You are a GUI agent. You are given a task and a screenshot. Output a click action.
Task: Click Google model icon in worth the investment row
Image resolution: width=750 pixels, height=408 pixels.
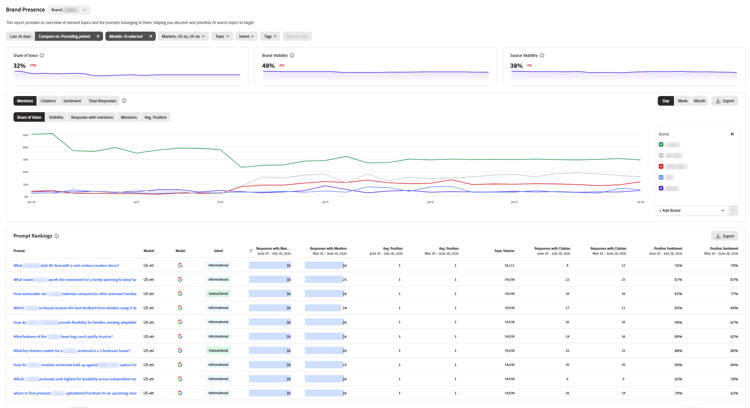[x=180, y=279]
